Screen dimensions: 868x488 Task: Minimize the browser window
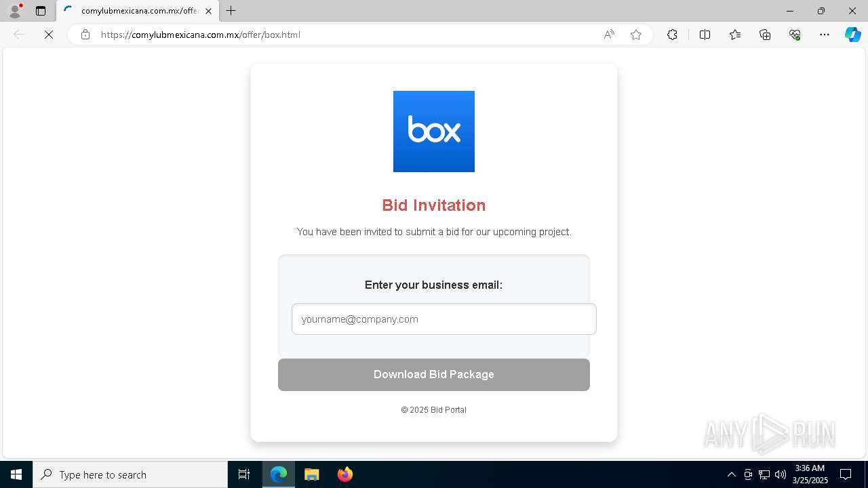click(x=789, y=11)
